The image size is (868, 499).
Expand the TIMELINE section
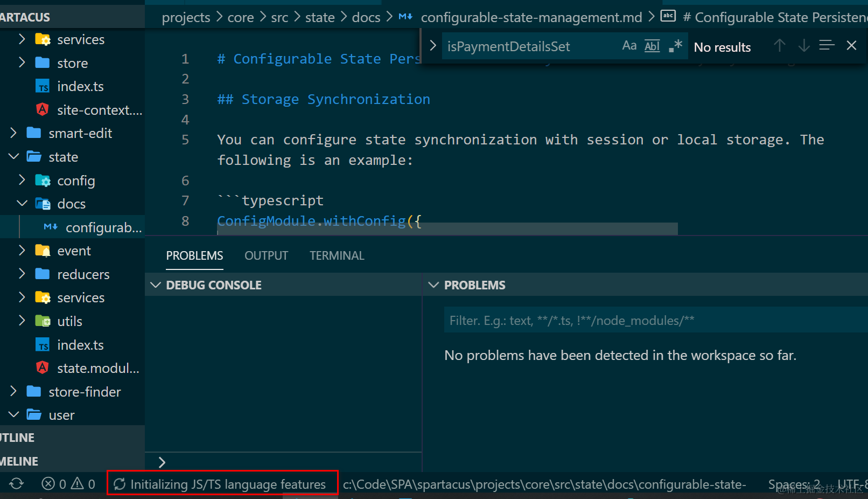click(72, 461)
